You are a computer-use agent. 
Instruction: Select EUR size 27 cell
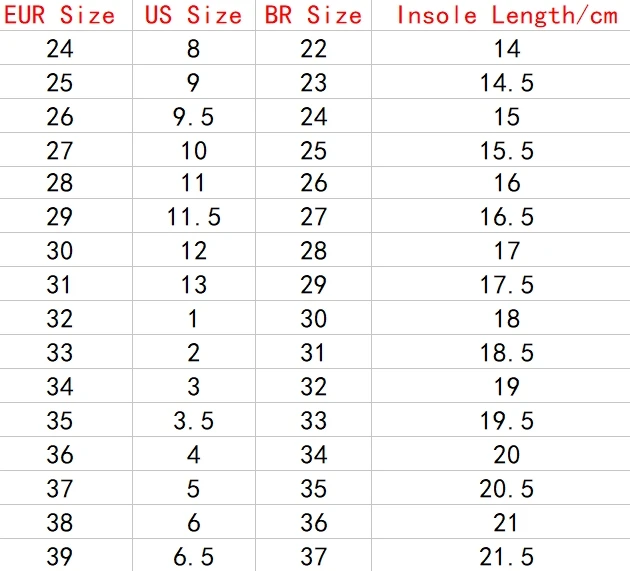(x=60, y=151)
